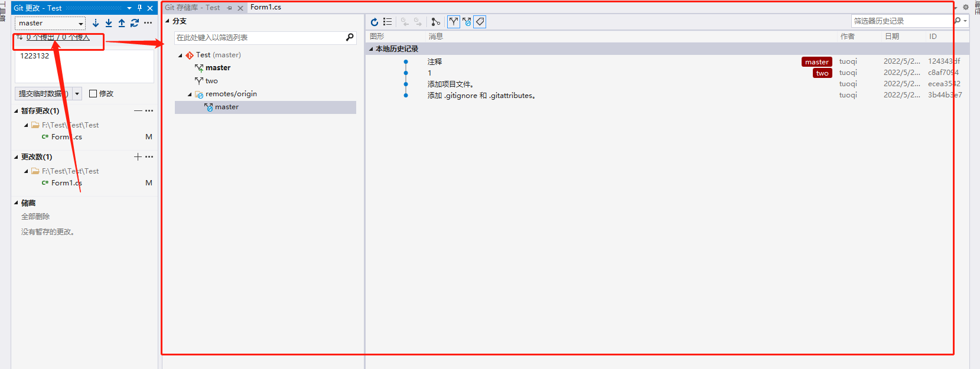Click in the commit message box
The width and height of the screenshot is (980, 369).
click(84, 66)
